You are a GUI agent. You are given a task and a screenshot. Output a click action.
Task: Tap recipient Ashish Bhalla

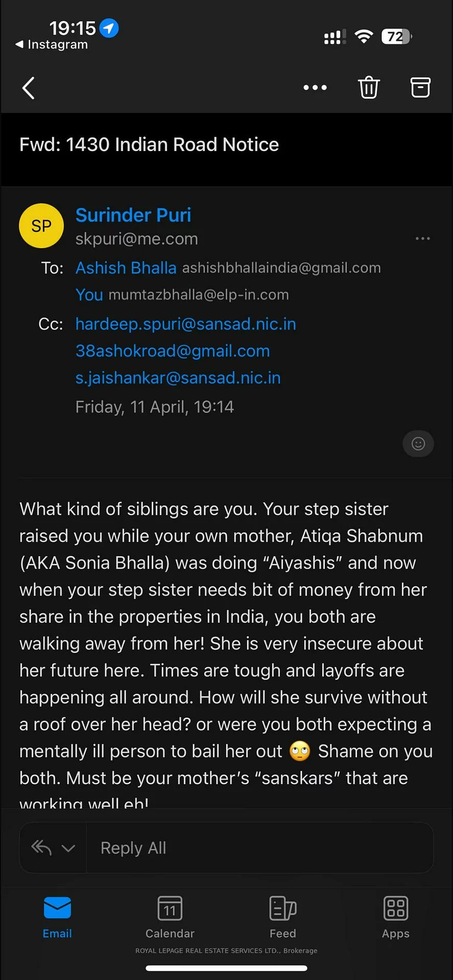[126, 267]
